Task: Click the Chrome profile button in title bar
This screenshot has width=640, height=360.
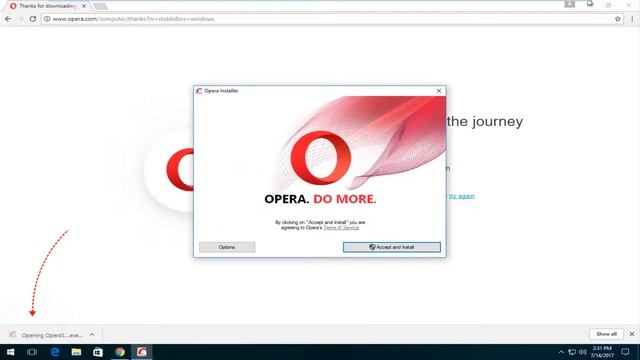Action: click(x=569, y=4)
